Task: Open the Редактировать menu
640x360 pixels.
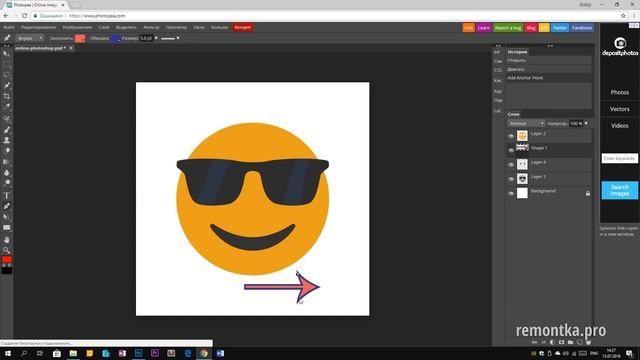Action: pyautogui.click(x=38, y=27)
